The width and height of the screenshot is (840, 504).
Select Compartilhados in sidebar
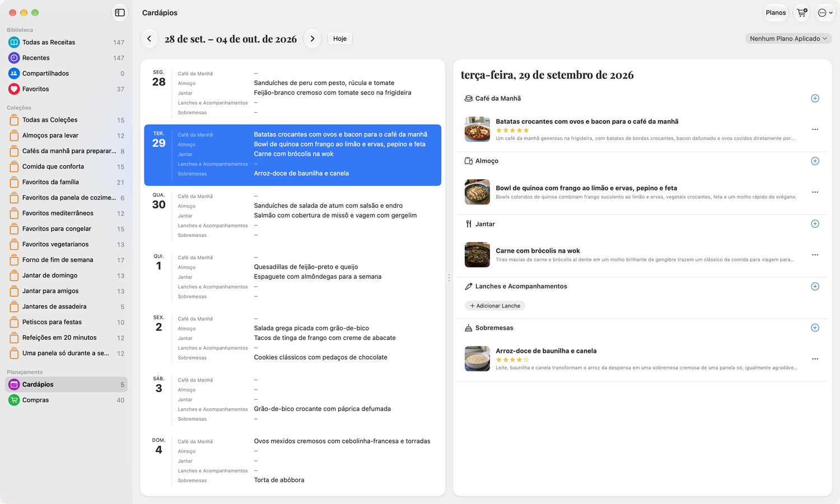tap(66, 73)
